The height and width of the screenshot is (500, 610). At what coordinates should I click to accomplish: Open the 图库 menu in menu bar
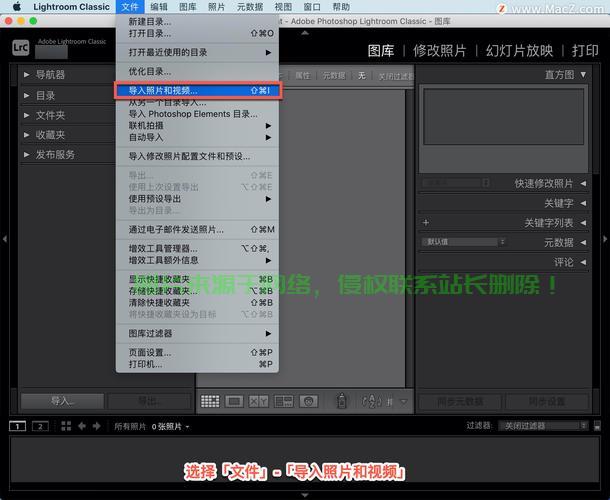(188, 7)
